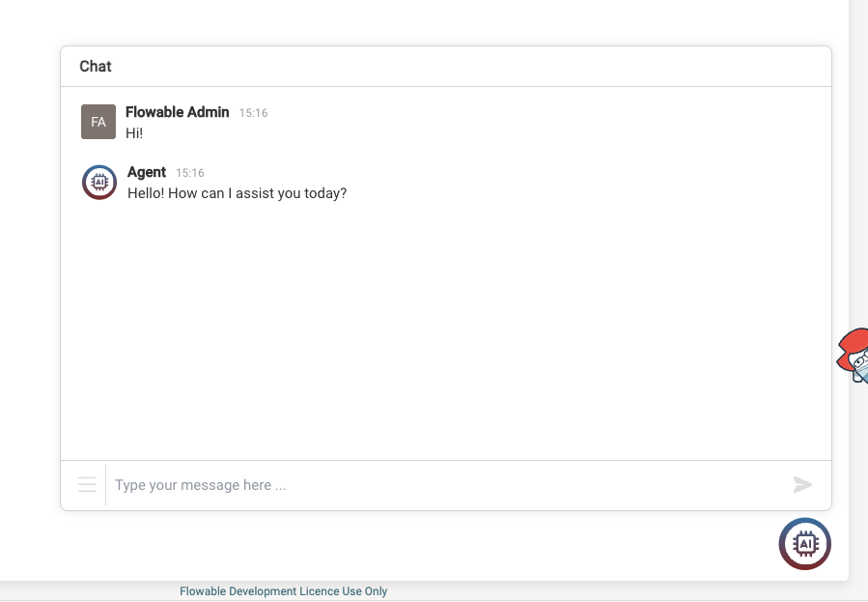Click the Agent sender name
The image size is (868, 602).
(x=147, y=172)
